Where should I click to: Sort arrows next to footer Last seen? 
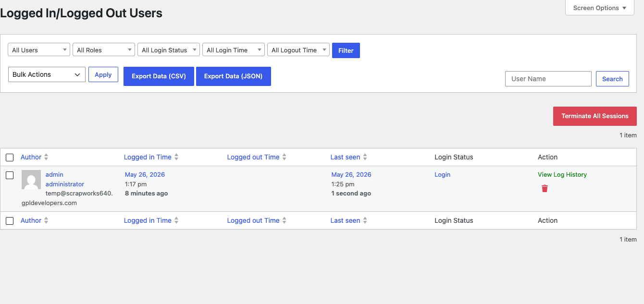point(365,220)
